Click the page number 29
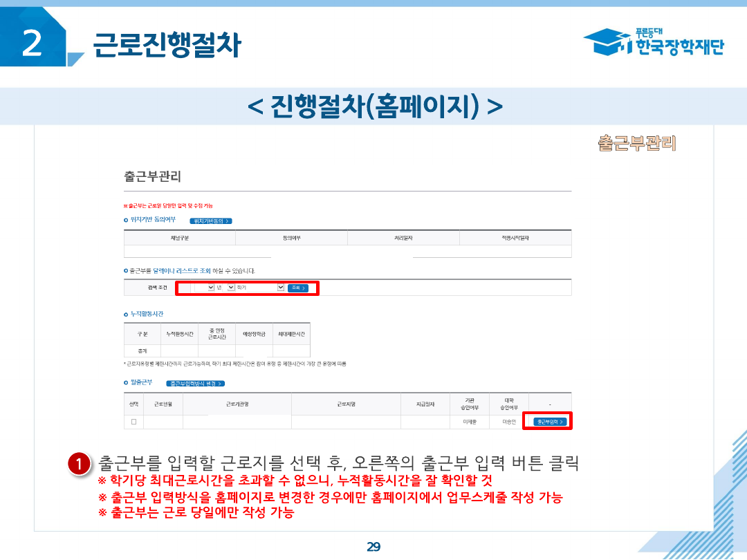The image size is (747, 560). (373, 547)
